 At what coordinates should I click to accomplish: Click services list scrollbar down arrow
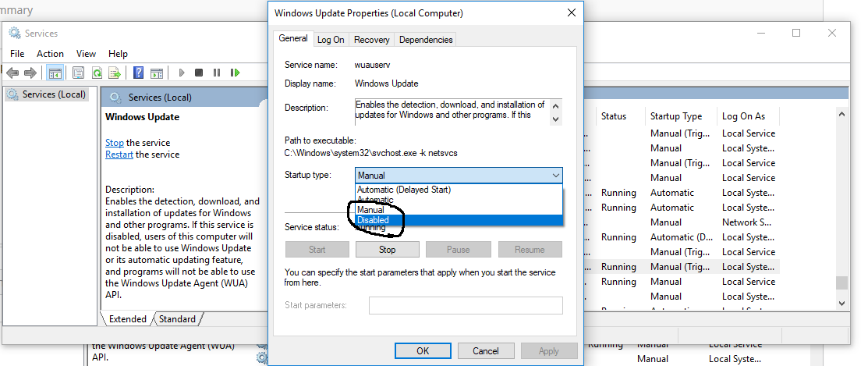(841, 303)
